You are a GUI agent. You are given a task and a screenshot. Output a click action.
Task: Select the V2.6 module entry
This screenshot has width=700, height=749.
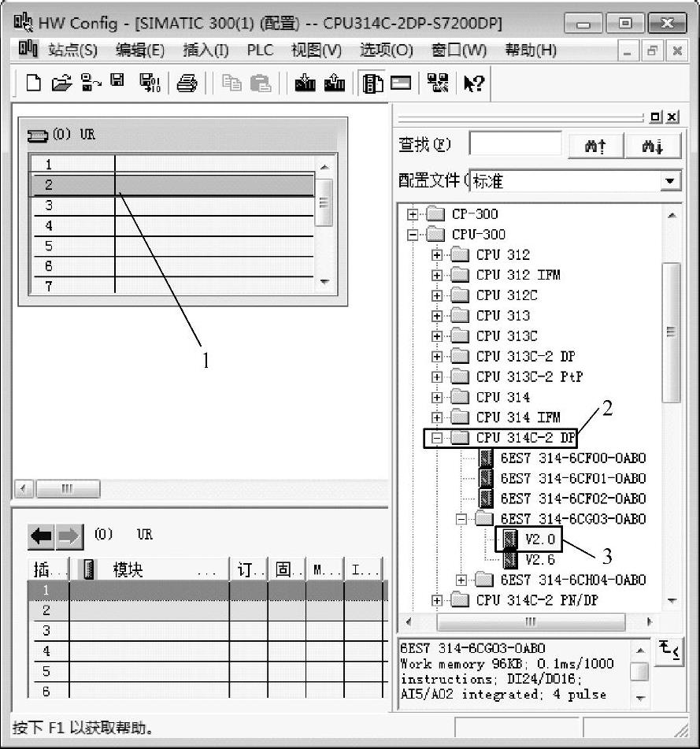(x=540, y=559)
